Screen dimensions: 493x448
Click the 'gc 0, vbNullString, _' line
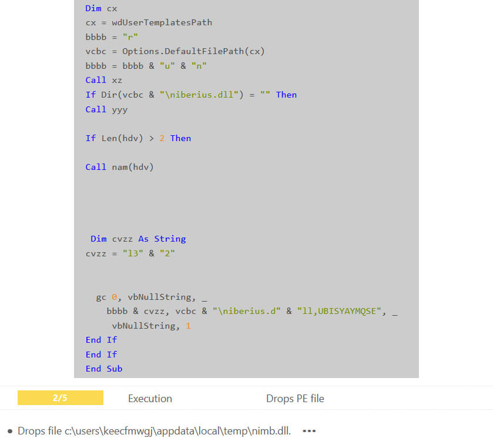pyautogui.click(x=152, y=297)
